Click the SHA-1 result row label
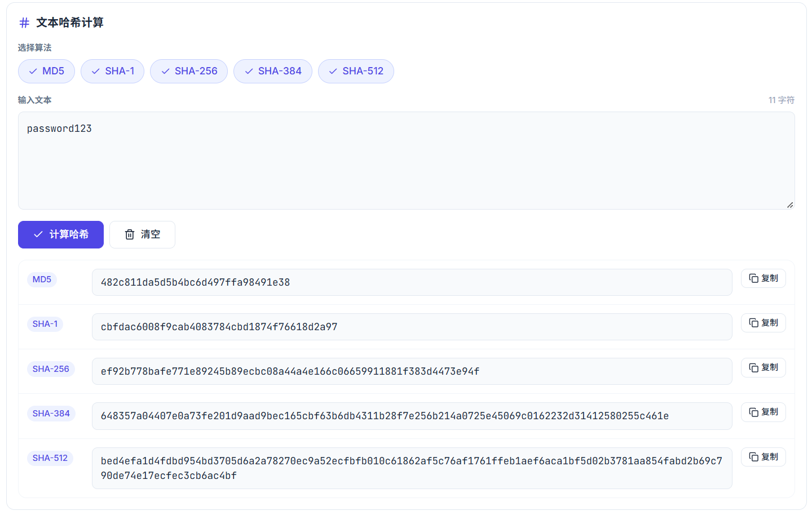The width and height of the screenshot is (812, 515). [x=45, y=324]
